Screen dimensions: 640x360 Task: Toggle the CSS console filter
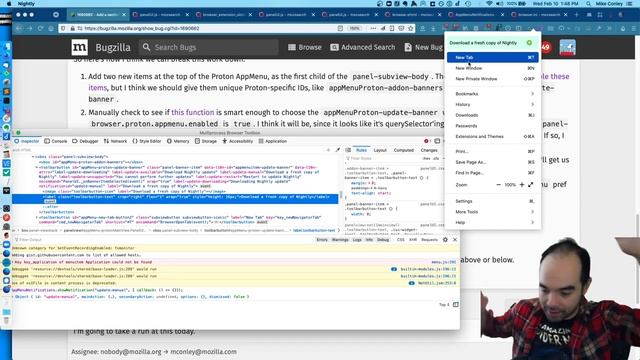[x=401, y=240]
